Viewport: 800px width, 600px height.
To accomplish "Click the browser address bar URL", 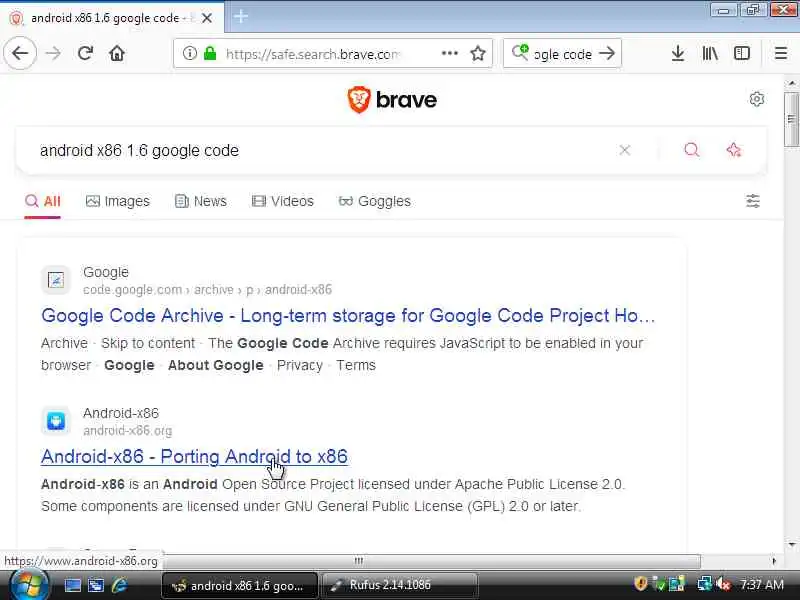I will pos(312,54).
